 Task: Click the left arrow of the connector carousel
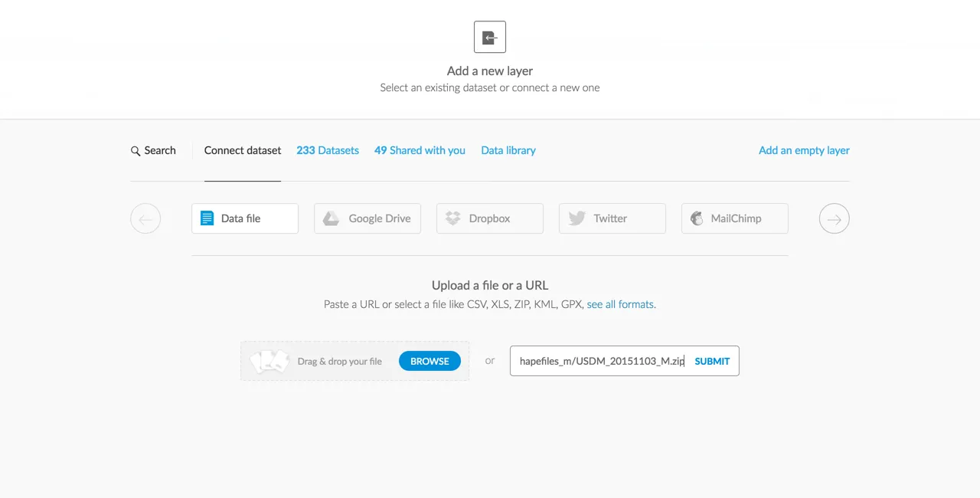145,219
